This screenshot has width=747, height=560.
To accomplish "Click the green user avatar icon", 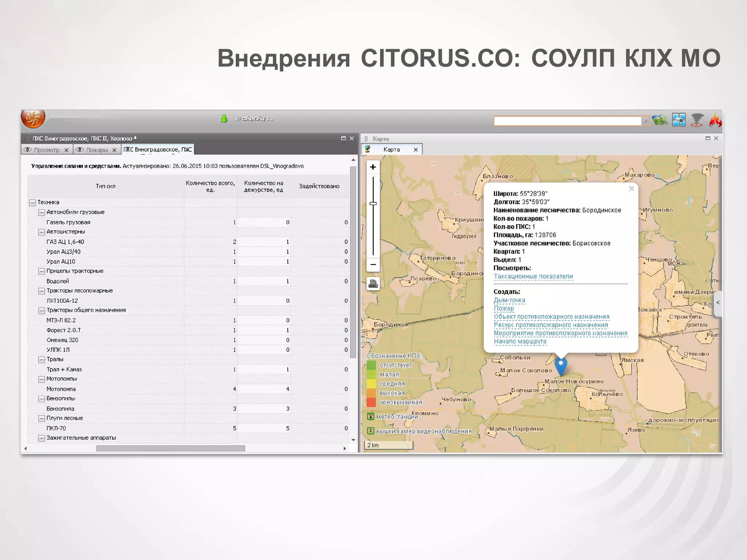I will [224, 118].
